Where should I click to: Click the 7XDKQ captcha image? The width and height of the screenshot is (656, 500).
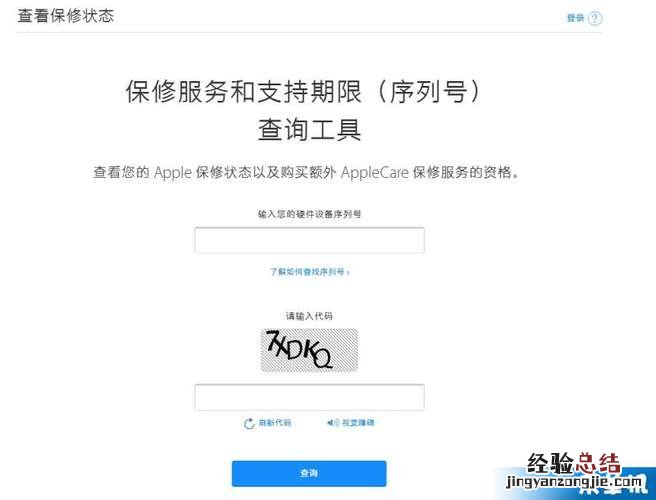[x=310, y=350]
